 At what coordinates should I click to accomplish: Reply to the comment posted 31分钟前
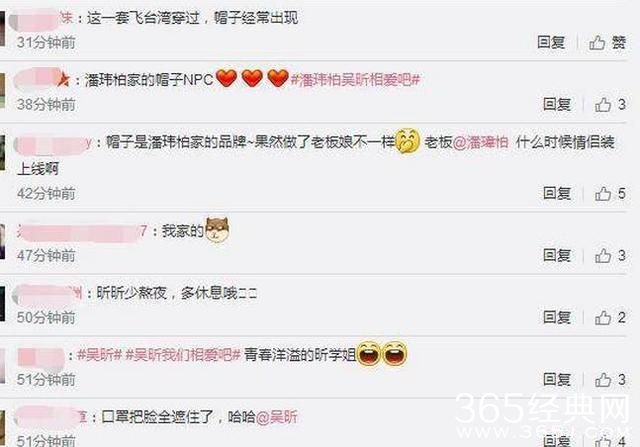click(x=551, y=42)
